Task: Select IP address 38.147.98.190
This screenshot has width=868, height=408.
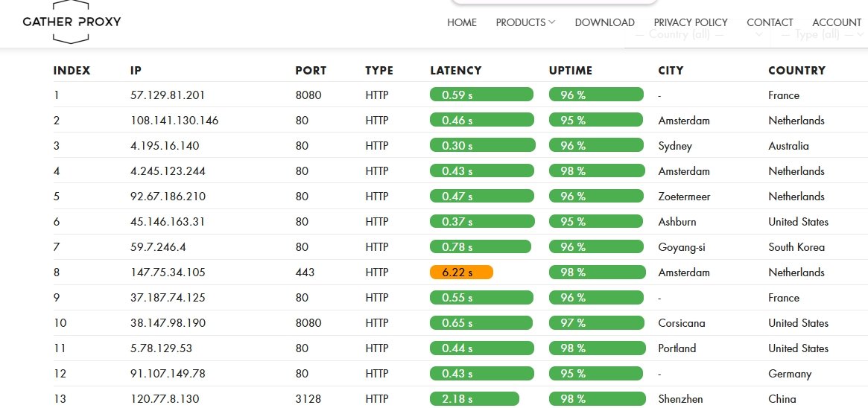Action: pos(168,323)
